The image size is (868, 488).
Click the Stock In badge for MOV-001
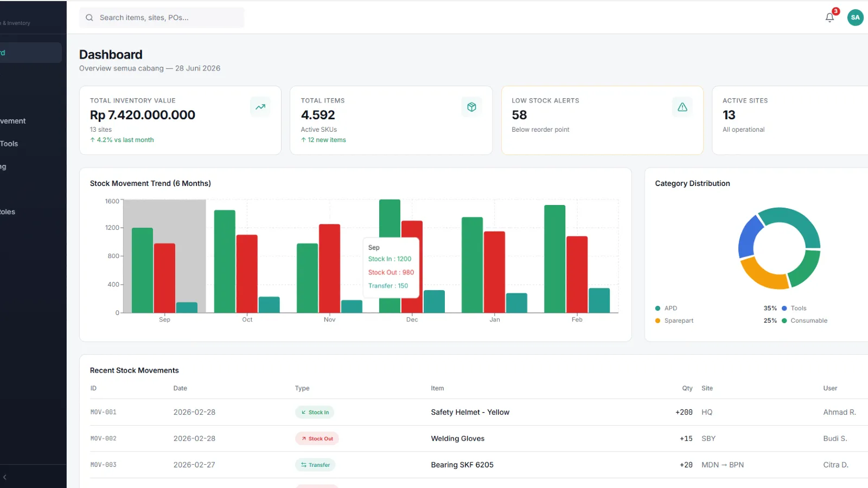[315, 412]
